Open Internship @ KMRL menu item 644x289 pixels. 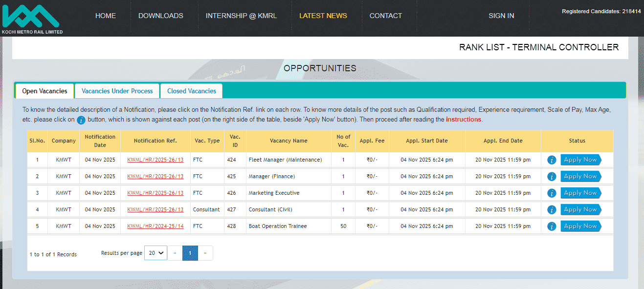click(x=241, y=16)
